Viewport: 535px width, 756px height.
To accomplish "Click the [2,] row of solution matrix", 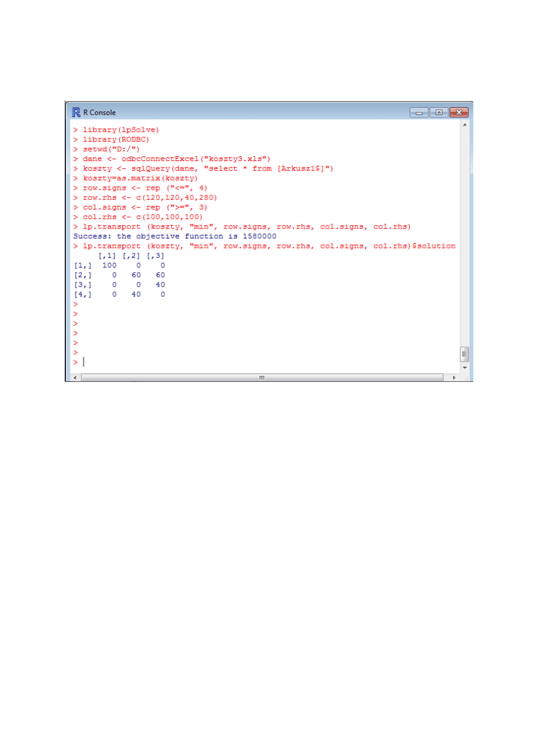I will (119, 275).
